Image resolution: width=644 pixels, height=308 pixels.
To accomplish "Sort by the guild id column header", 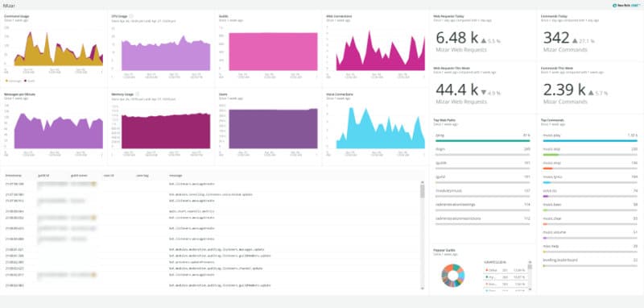I will coord(43,176).
